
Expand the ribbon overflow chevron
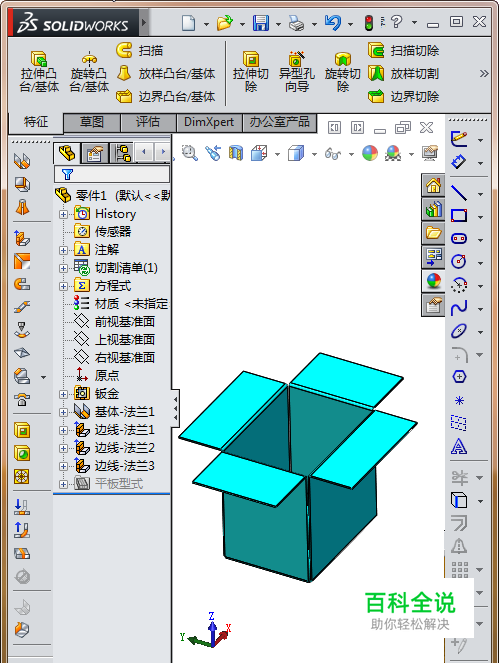[x=484, y=74]
